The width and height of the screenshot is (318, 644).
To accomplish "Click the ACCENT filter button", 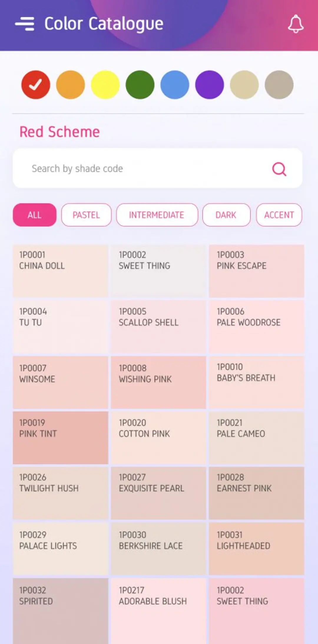I will coord(279,215).
